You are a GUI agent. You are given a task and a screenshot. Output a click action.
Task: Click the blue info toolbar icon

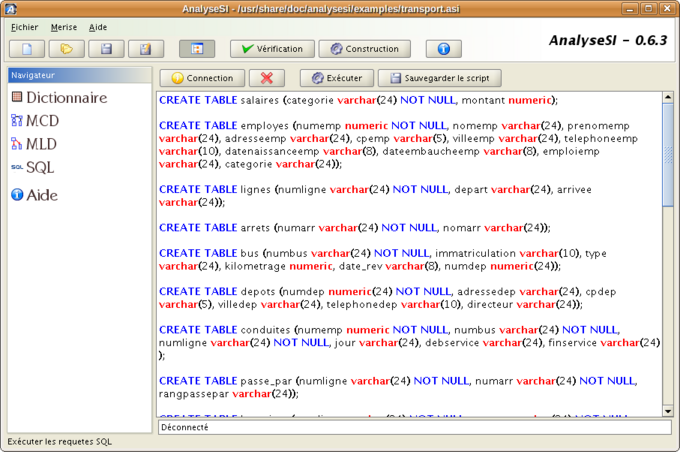[444, 49]
